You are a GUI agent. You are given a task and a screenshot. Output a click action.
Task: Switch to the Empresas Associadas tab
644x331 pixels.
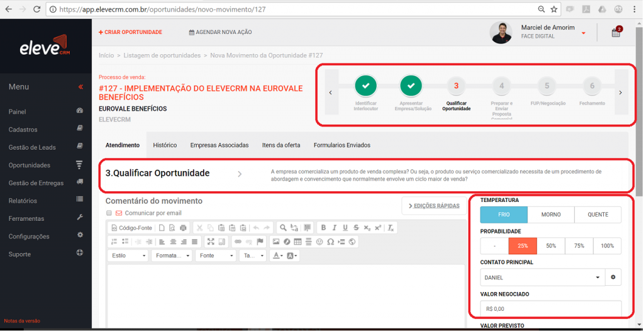219,145
